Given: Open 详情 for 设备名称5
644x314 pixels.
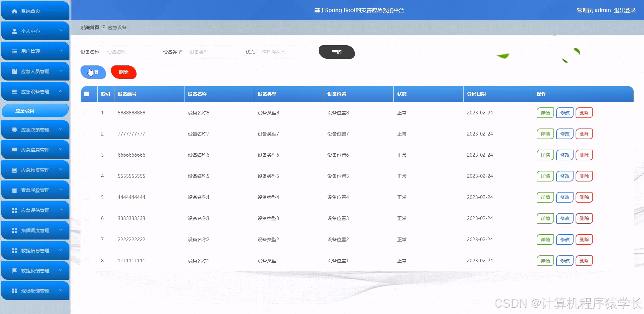Looking at the screenshot, I should tap(545, 176).
